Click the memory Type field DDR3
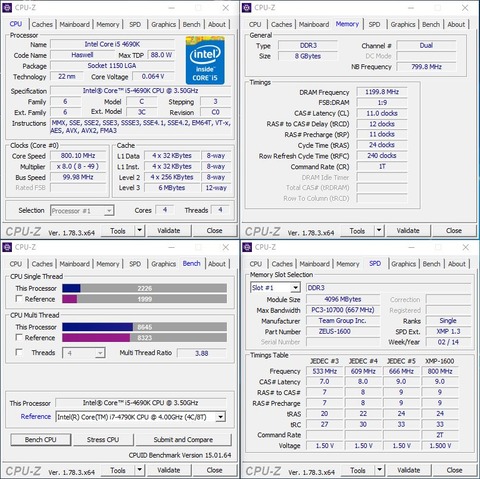Image resolution: width=480 pixels, height=479 pixels. tap(308, 45)
